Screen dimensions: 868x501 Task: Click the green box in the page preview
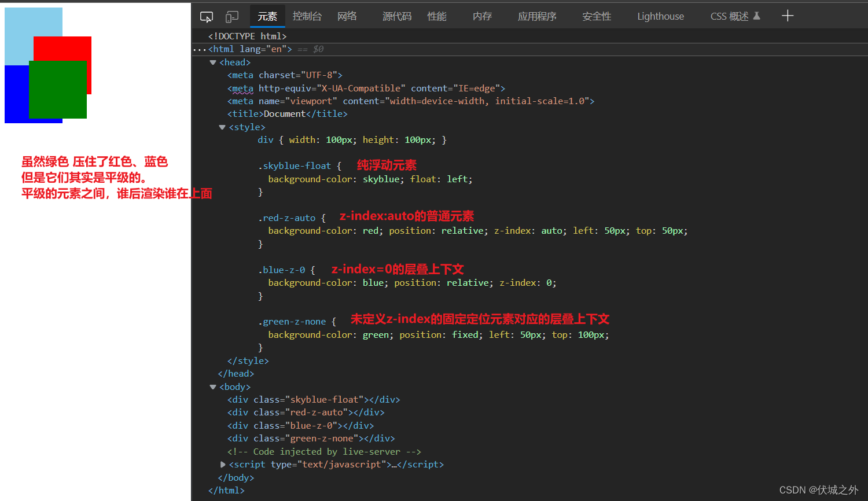[x=58, y=90]
